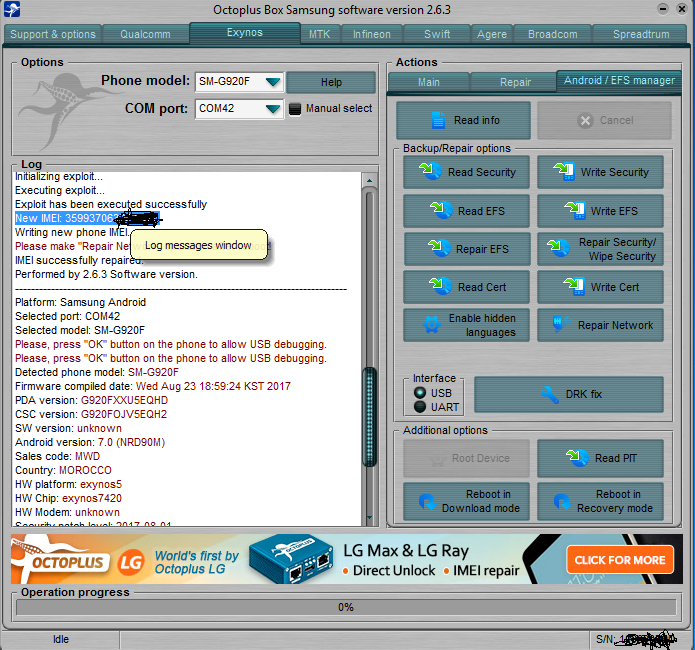Click the DRK fix wrench icon
The width and height of the screenshot is (695, 650).
(x=550, y=394)
